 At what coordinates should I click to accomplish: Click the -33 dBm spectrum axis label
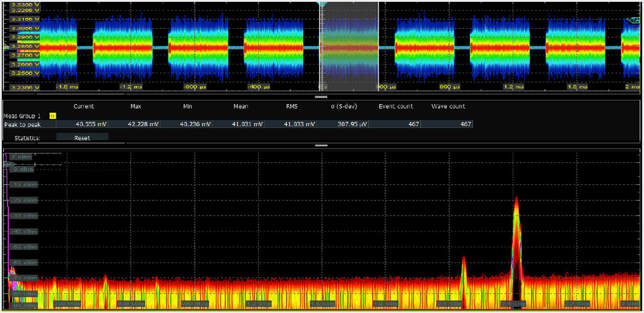click(24, 216)
